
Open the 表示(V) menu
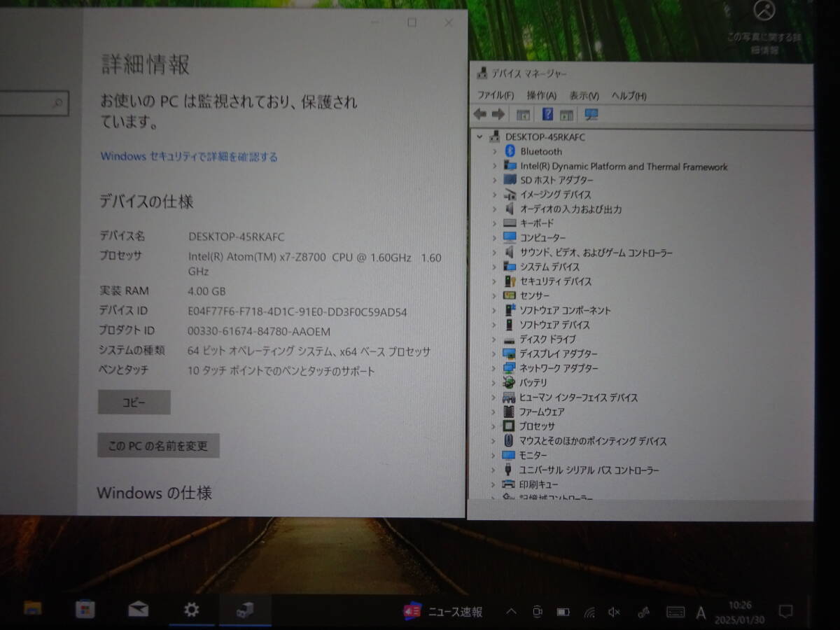[x=584, y=95]
